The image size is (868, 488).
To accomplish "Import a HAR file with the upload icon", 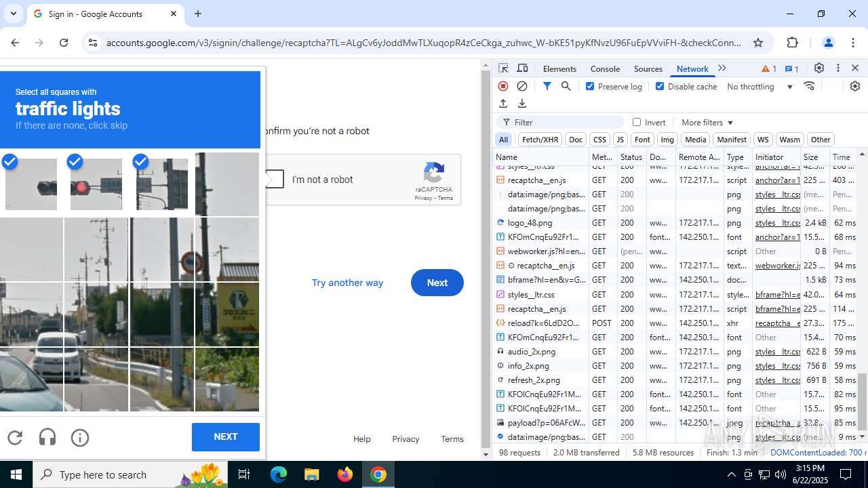I will point(503,104).
